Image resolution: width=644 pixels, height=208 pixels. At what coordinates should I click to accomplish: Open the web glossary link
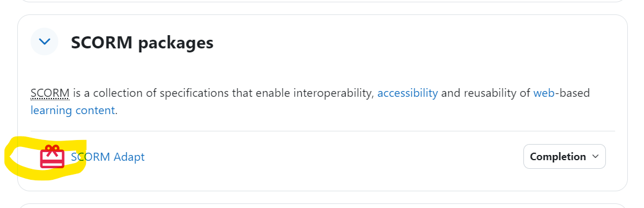544,93
